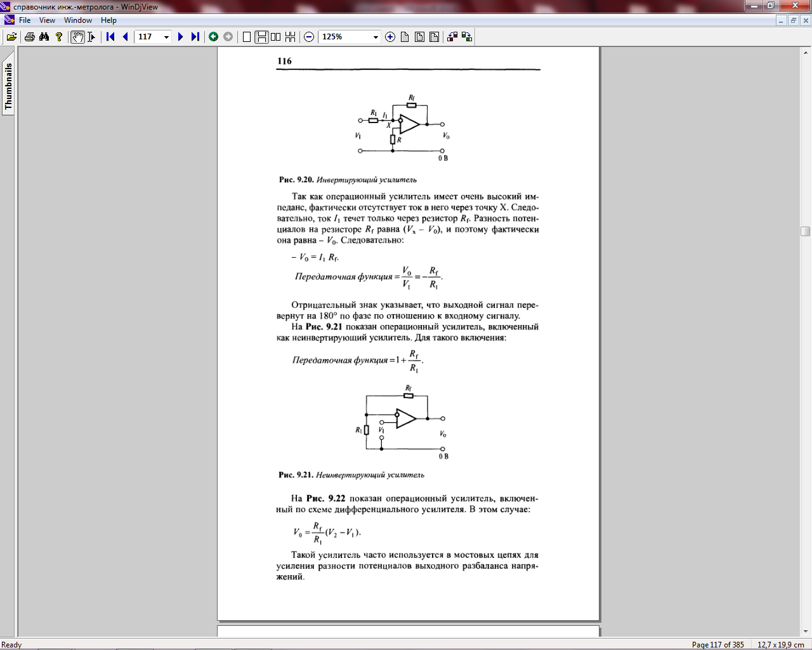Navigate back with the green arrow

point(214,37)
